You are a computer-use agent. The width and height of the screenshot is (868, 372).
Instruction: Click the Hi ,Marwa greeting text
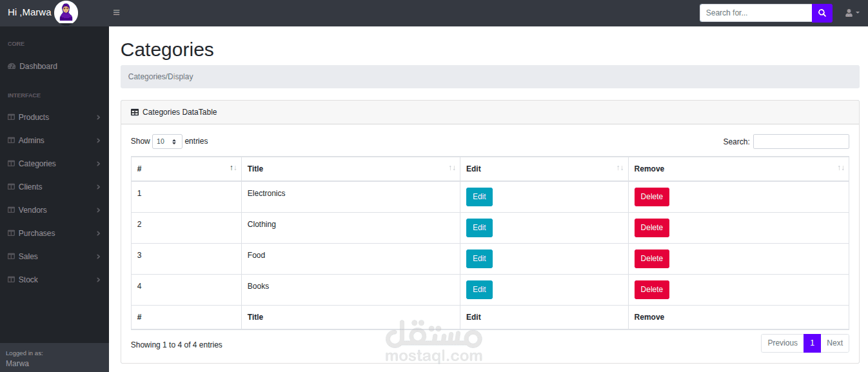click(29, 12)
